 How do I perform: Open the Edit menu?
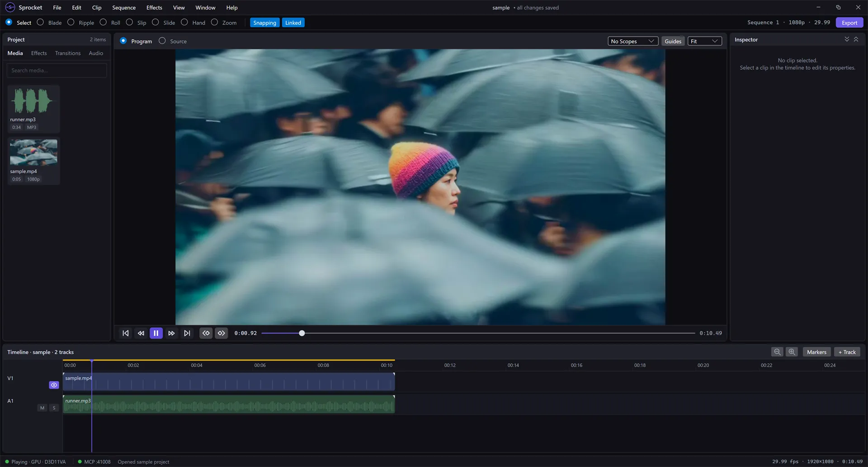76,8
